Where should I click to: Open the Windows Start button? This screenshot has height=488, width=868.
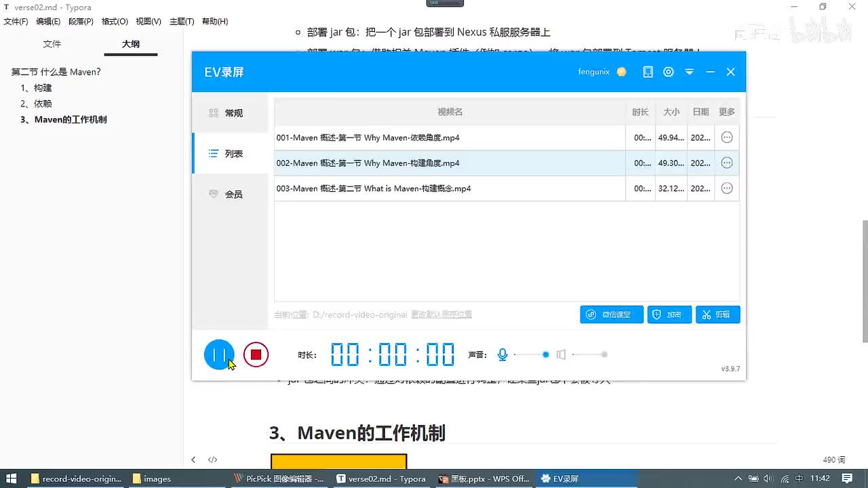(x=12, y=479)
